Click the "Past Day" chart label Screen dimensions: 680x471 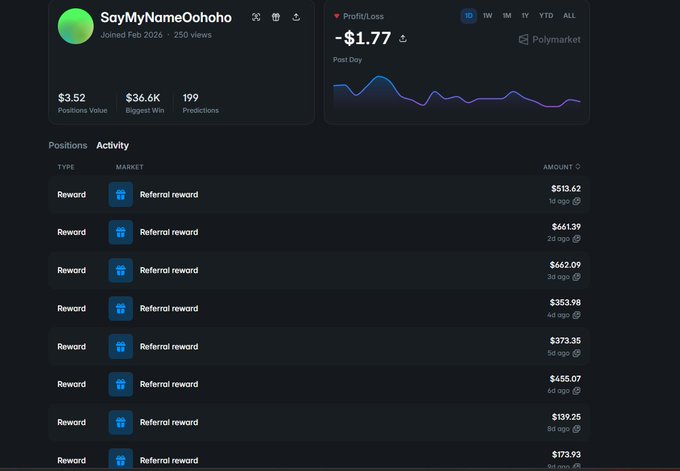[x=347, y=60]
